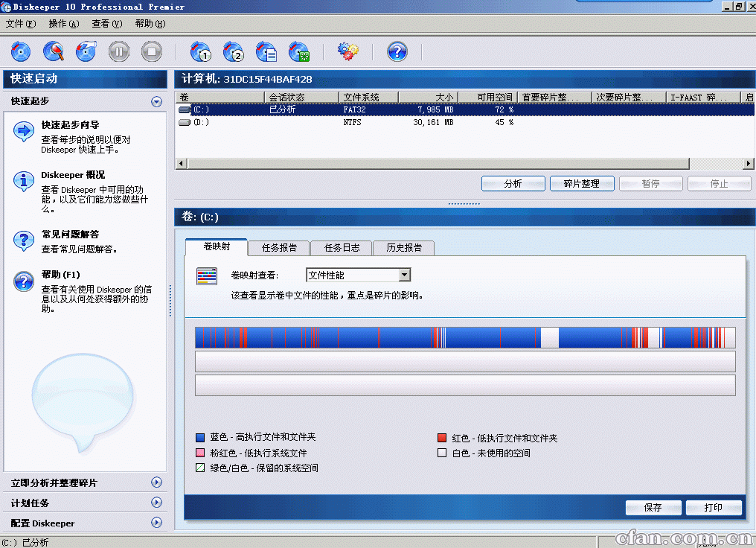Click the 常见问题解答 question icon

(x=24, y=241)
